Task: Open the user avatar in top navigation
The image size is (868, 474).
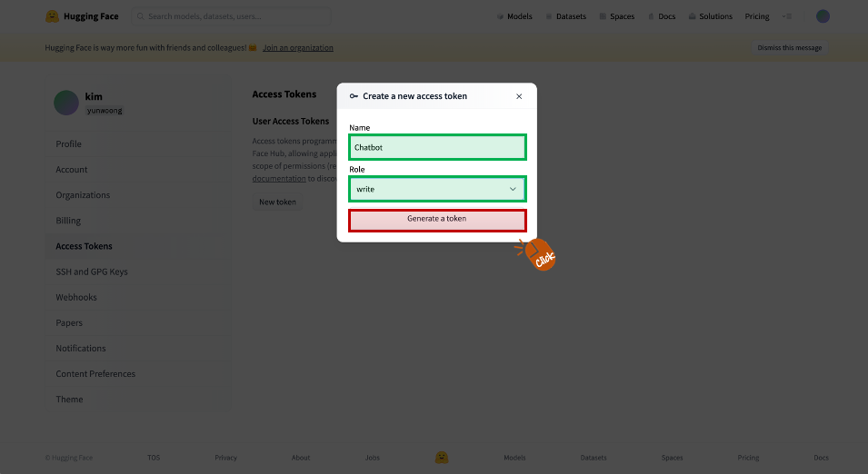Action: tap(823, 16)
